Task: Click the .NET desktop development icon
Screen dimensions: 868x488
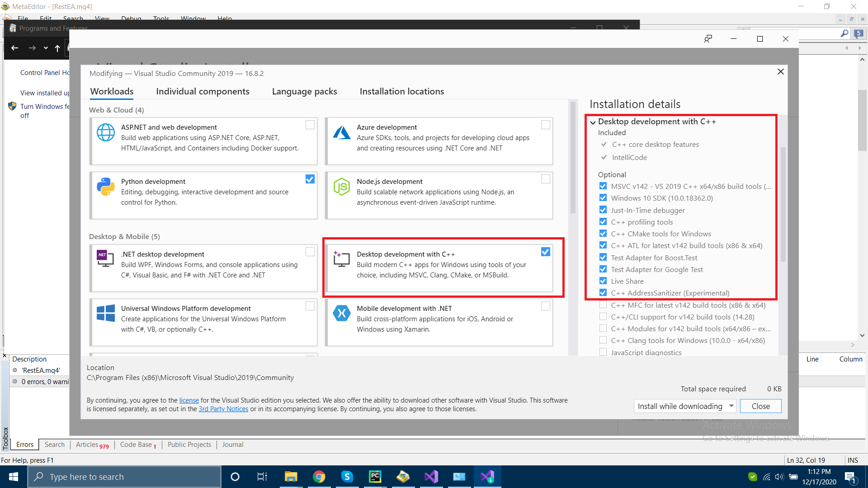Action: pos(104,259)
